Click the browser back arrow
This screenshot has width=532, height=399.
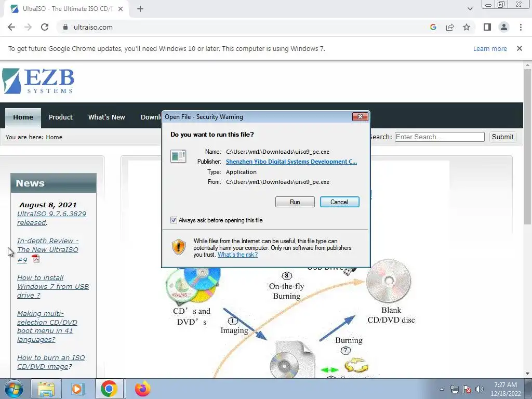(11, 27)
